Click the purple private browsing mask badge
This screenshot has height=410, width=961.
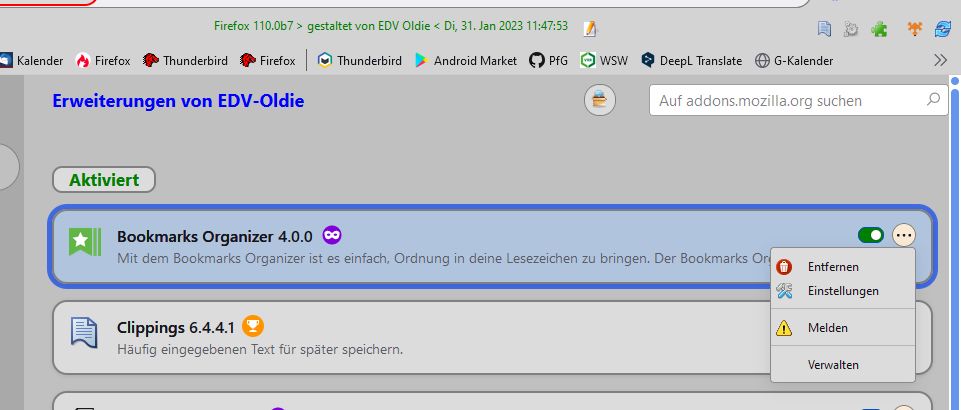(332, 235)
